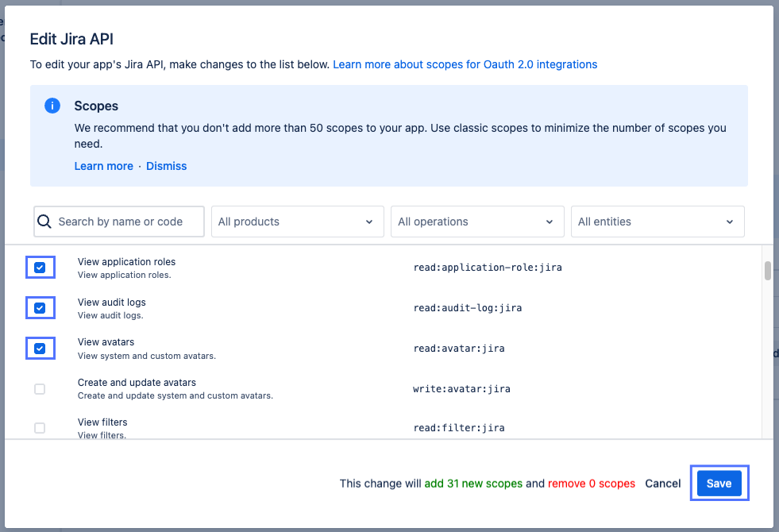
Task: Click the 'View avatars' scope title
Action: coord(106,342)
